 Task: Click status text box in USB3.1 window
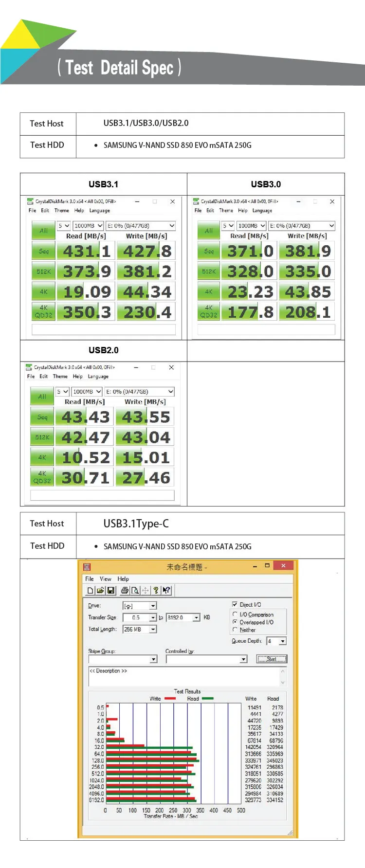(x=104, y=329)
